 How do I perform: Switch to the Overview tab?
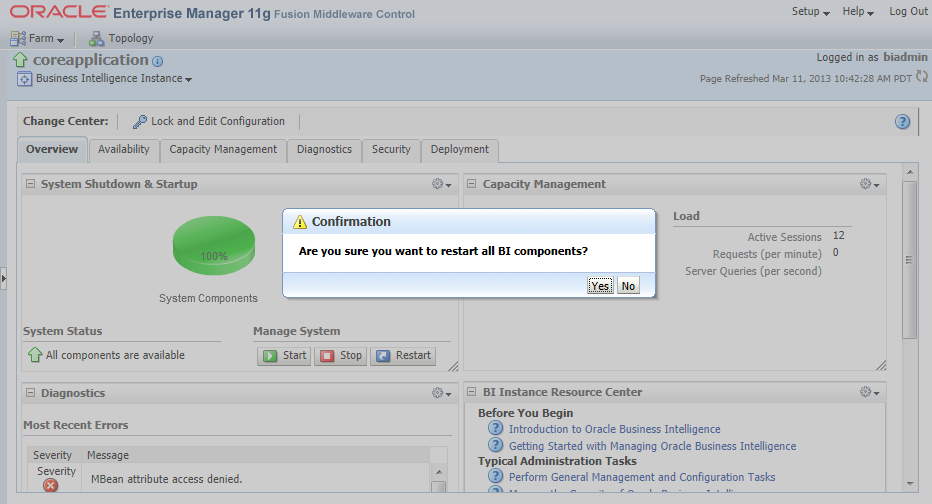point(52,149)
